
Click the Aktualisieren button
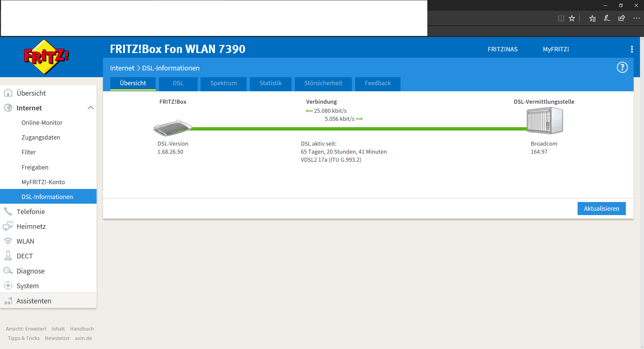pyautogui.click(x=601, y=208)
